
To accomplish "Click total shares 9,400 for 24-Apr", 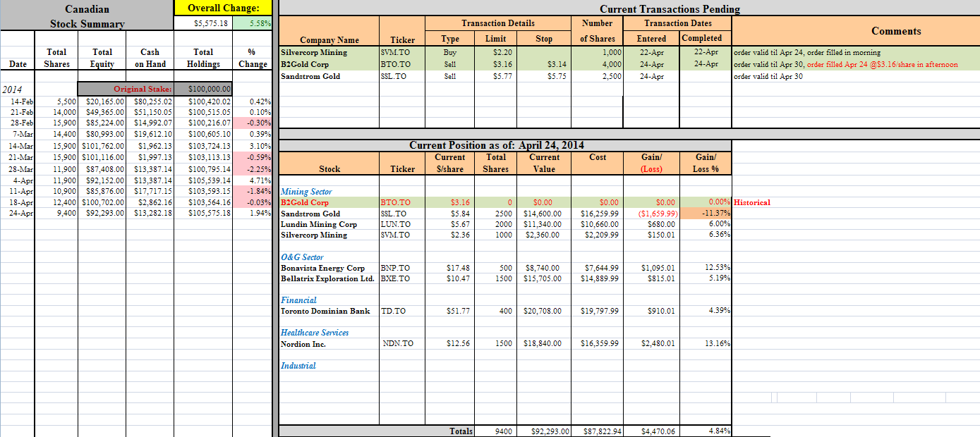I will tap(56, 213).
